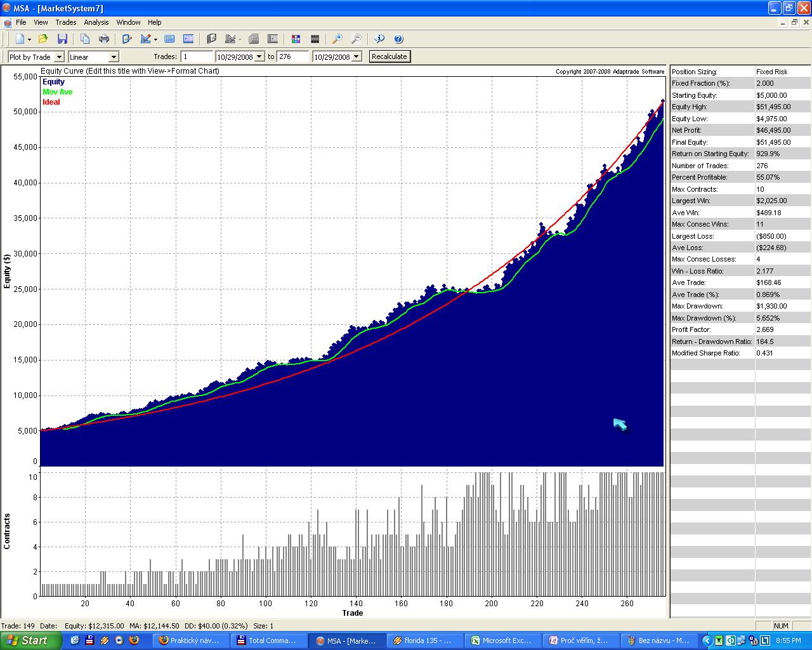Open the start date picker dropdown
This screenshot has width=812, height=650.
point(259,57)
